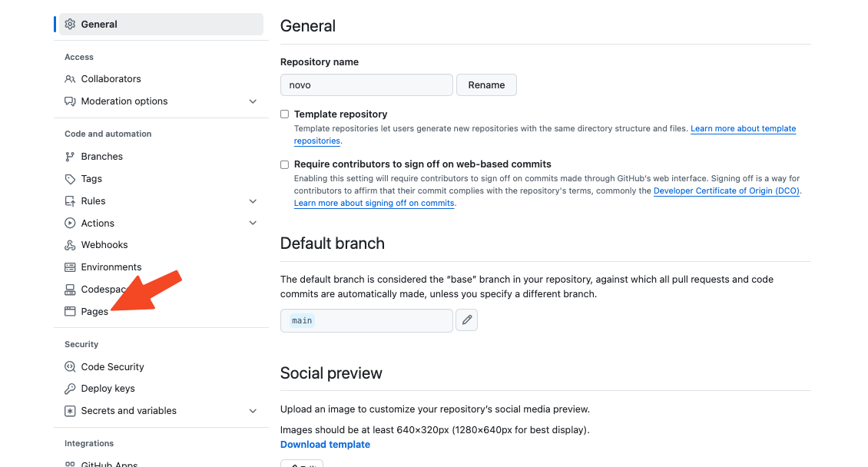This screenshot has height=467, width=868.
Task: Expand the Rules submenu chevron
Action: click(x=253, y=201)
